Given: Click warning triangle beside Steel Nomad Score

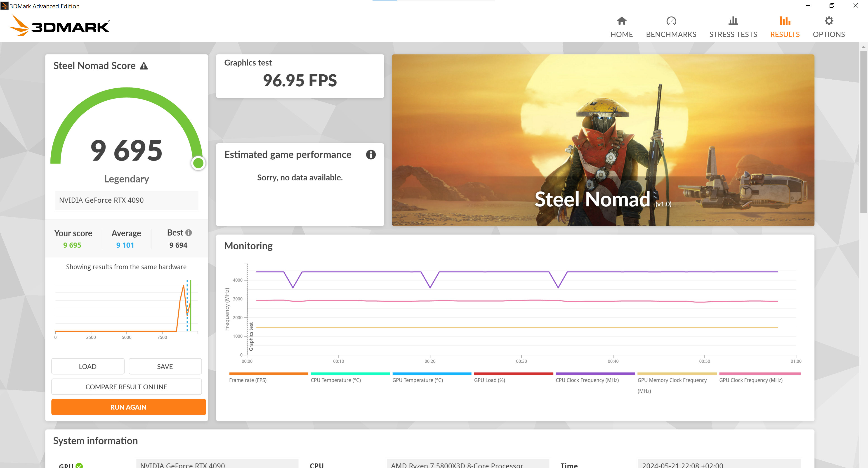Looking at the screenshot, I should (x=144, y=66).
